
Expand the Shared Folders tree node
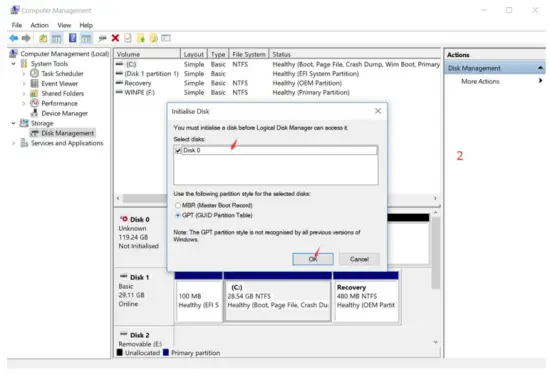pyautogui.click(x=24, y=93)
